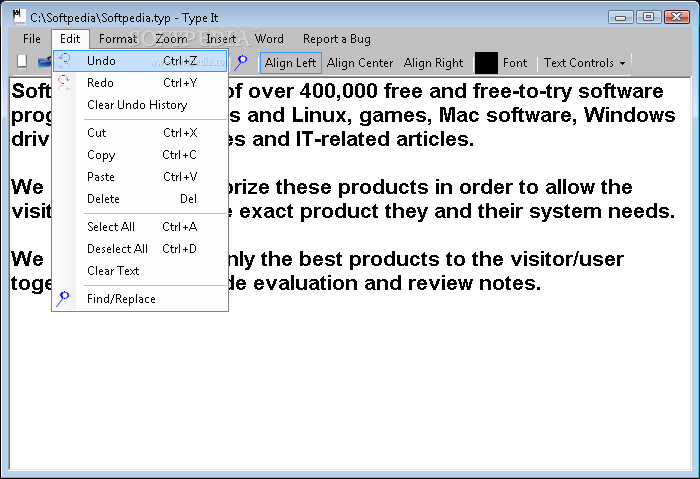The height and width of the screenshot is (479, 700).
Task: Expand the Text Controls dropdown
Action: point(584,63)
